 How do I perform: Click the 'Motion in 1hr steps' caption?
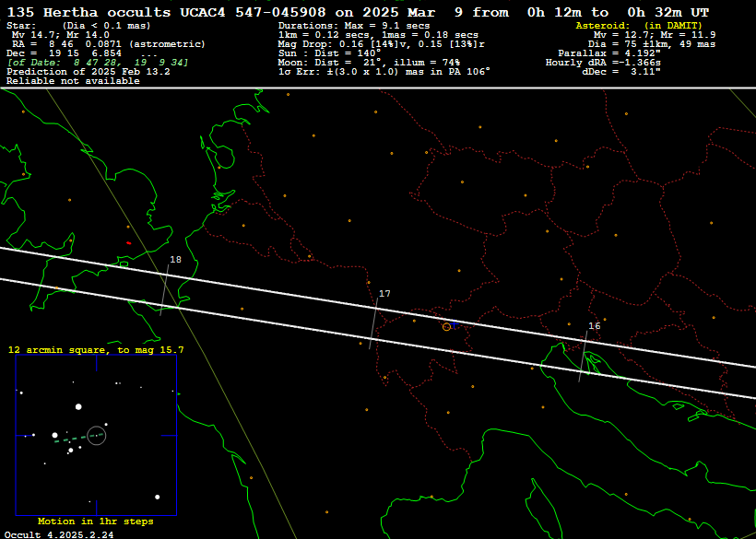pos(96,521)
